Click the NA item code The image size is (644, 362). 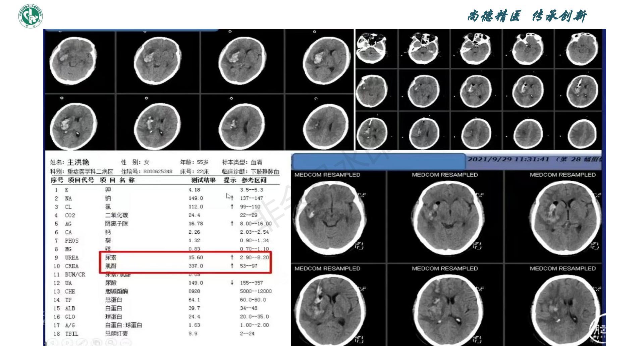click(x=68, y=198)
